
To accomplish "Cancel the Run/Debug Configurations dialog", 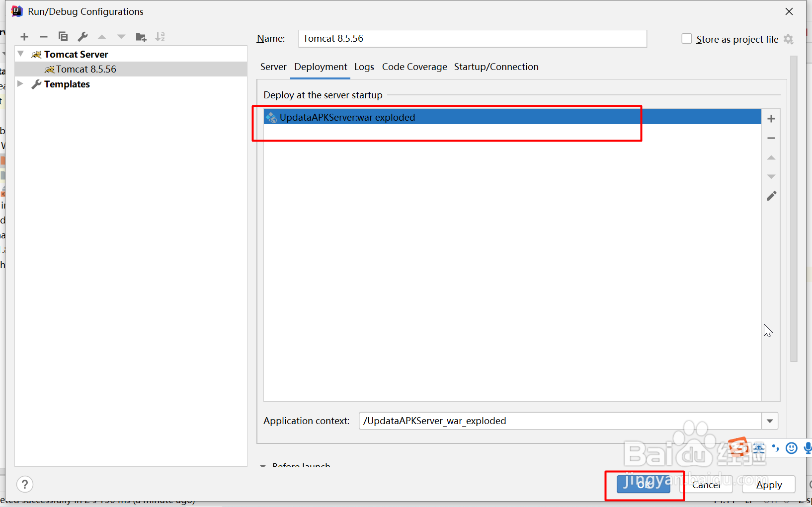I will [x=707, y=485].
